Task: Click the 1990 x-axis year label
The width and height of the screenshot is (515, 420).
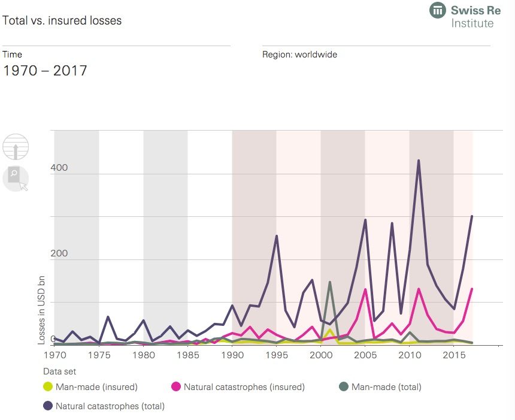Action: [232, 355]
